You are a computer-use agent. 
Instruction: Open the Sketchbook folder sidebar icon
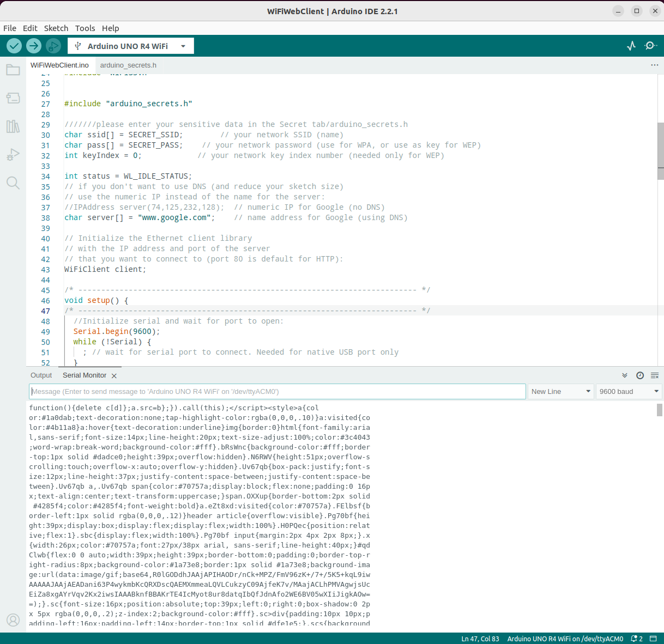tap(13, 70)
